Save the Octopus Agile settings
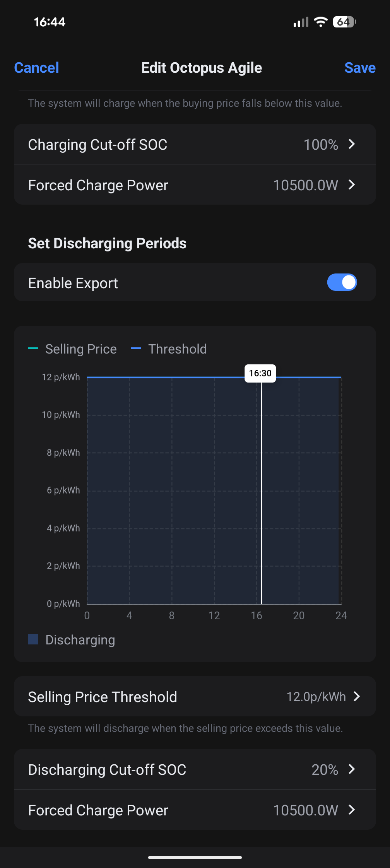390x868 pixels. (x=360, y=68)
